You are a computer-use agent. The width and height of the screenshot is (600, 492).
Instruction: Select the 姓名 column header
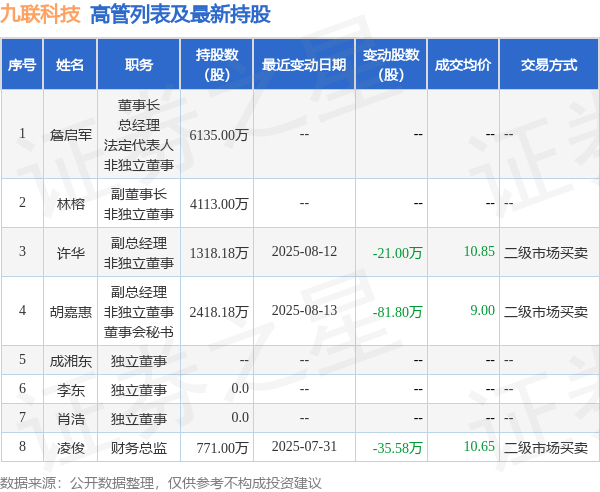click(70, 64)
